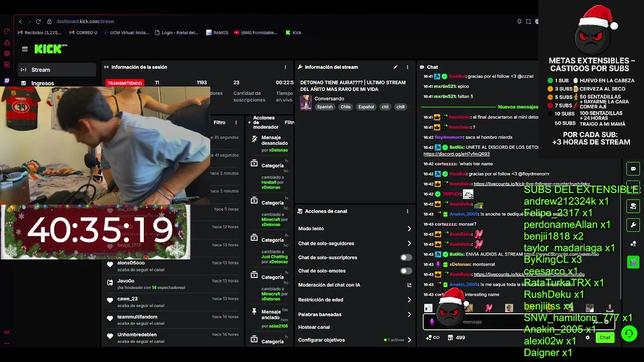Screen dimensions: 644x362
Task: Click the wrench icon in right sidebar
Action: click(633, 225)
